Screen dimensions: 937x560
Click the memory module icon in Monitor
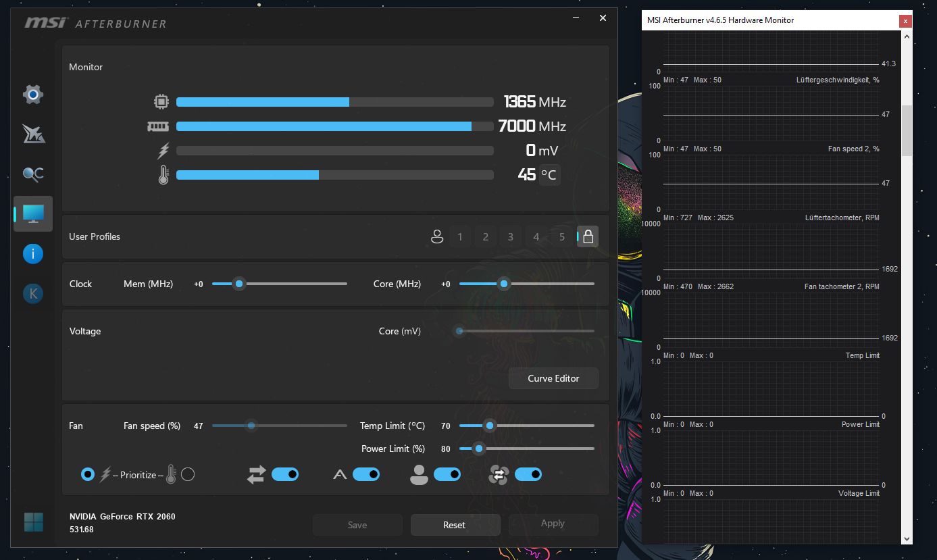point(157,126)
